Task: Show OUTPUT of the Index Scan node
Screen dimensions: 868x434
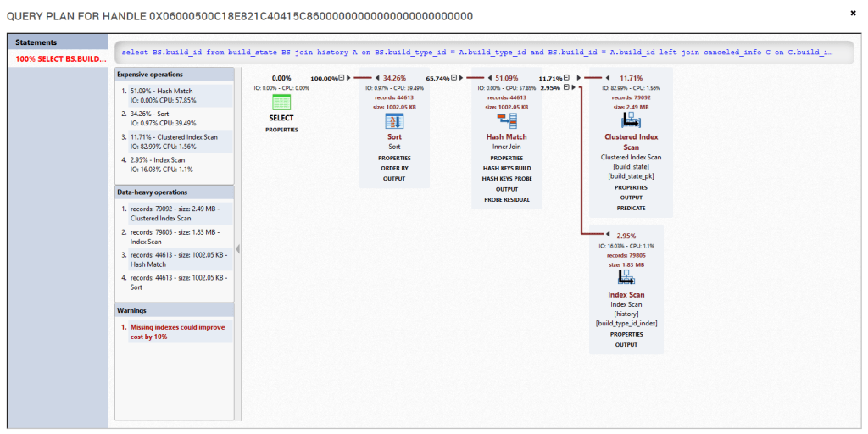Action: coord(626,345)
